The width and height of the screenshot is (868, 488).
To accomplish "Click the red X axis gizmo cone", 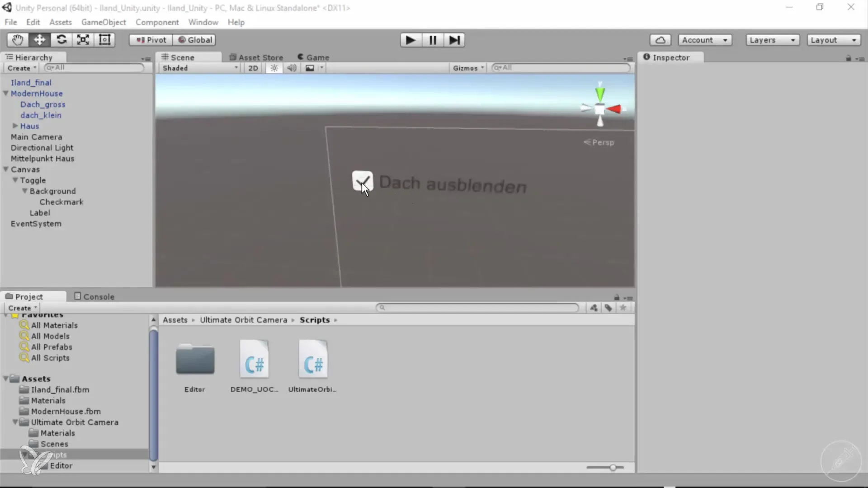I will [x=614, y=109].
